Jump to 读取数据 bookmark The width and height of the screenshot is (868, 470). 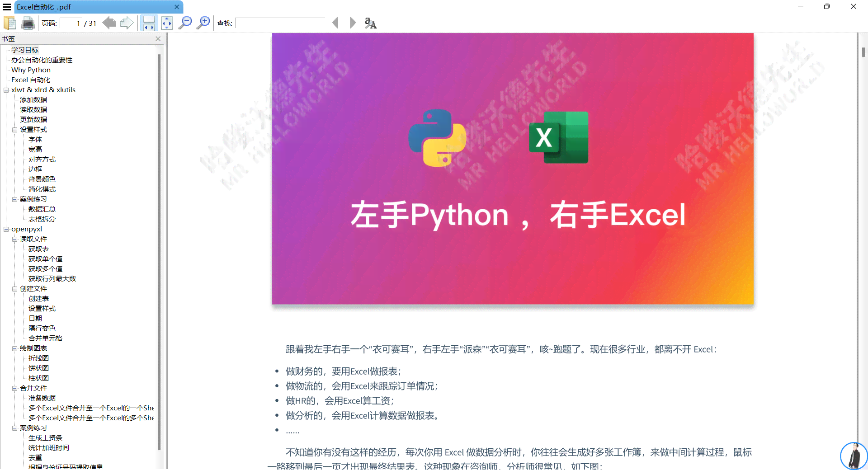(33, 110)
